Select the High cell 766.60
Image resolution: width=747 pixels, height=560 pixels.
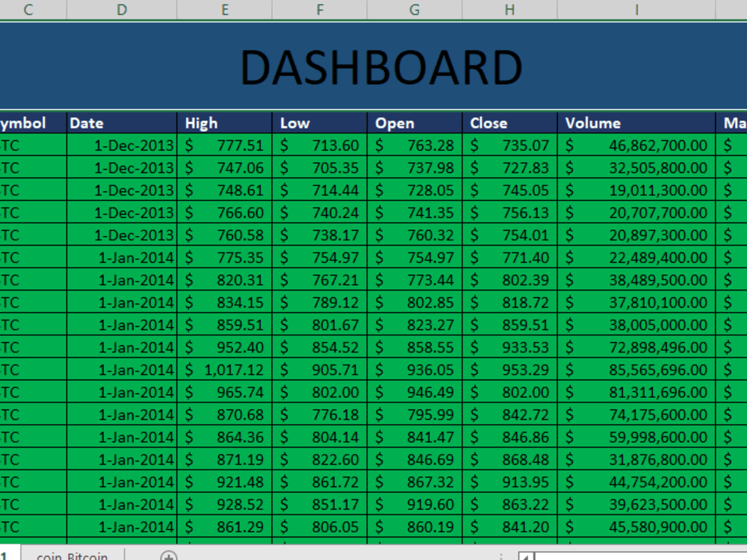pyautogui.click(x=225, y=212)
